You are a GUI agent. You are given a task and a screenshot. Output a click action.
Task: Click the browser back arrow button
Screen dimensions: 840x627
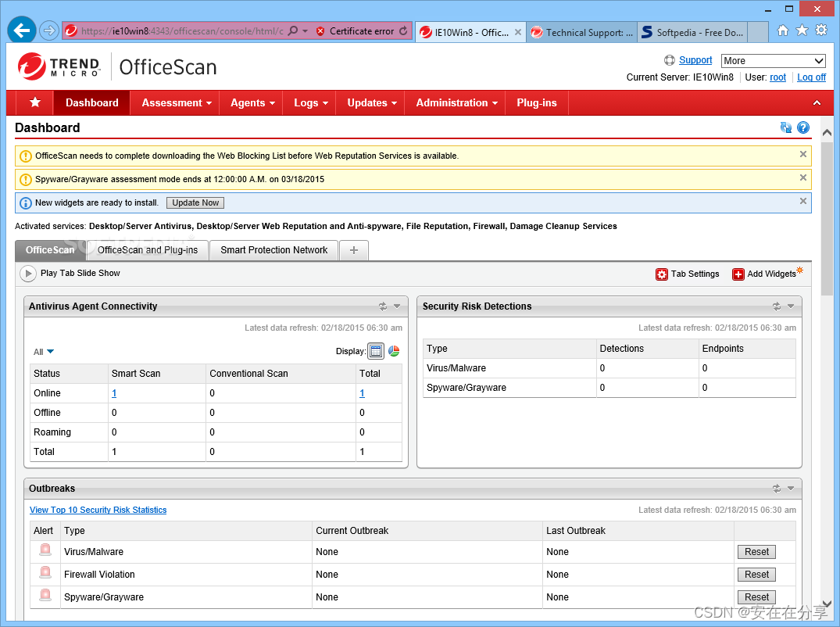pos(21,30)
